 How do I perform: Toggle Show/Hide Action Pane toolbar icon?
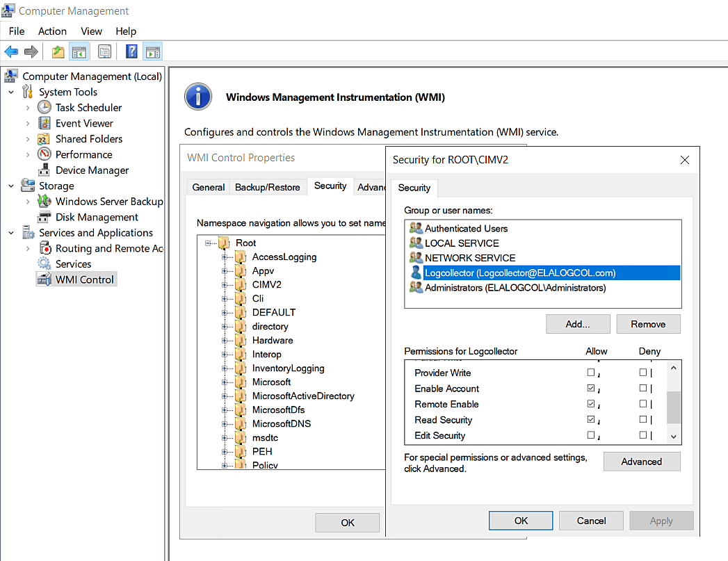[153, 51]
